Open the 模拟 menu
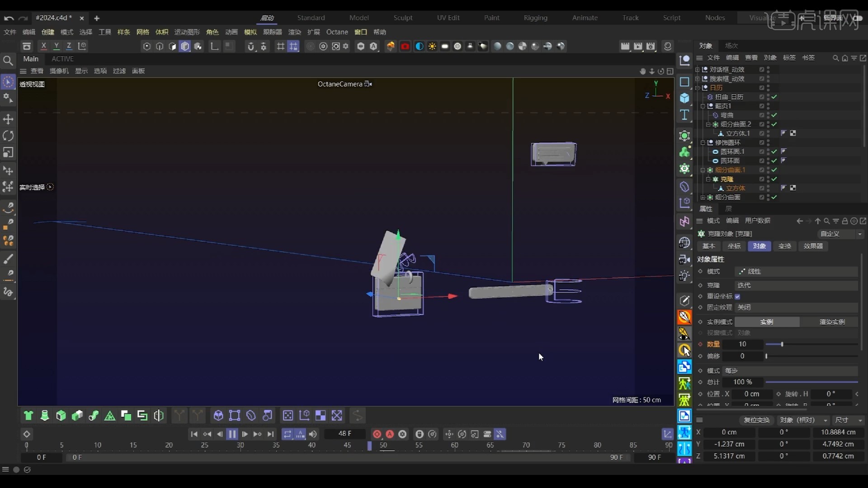868x488 pixels. pyautogui.click(x=250, y=32)
